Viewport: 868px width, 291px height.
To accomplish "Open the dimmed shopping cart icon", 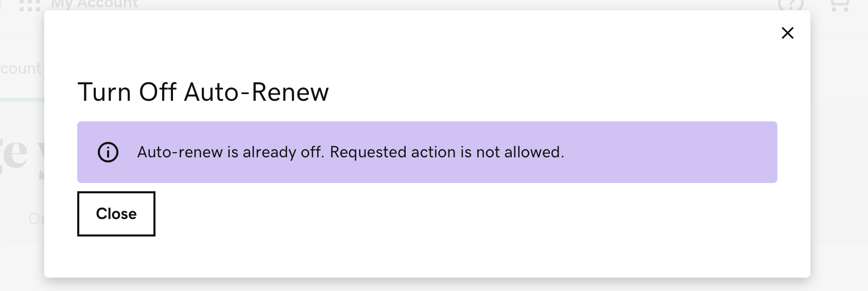I will [839, 5].
